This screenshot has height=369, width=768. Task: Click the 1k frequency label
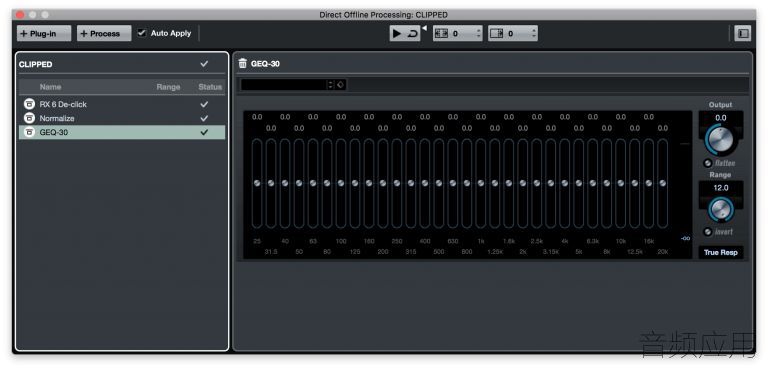tap(481, 241)
